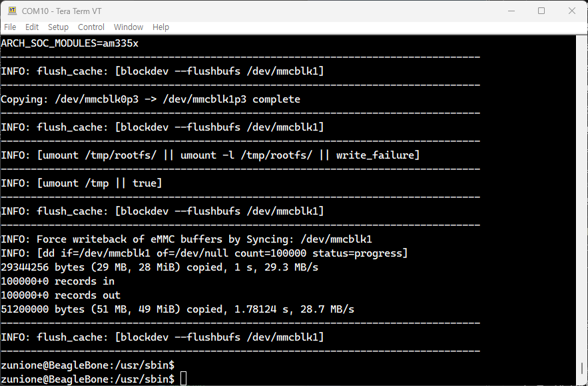The height and width of the screenshot is (386, 588).
Task: Click the ARCH_SOC_MODULES=am335x line
Action: coord(70,43)
